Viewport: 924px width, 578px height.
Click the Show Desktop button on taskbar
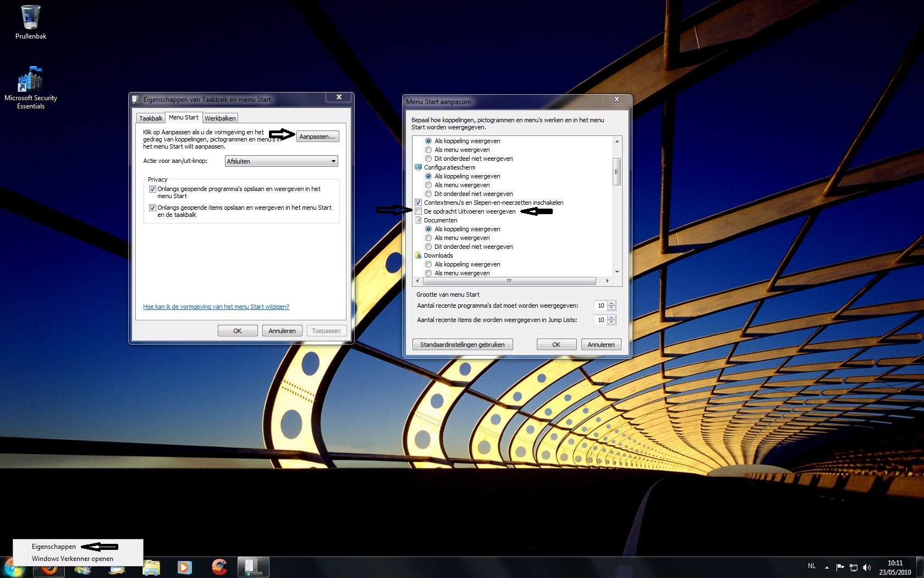click(920, 568)
